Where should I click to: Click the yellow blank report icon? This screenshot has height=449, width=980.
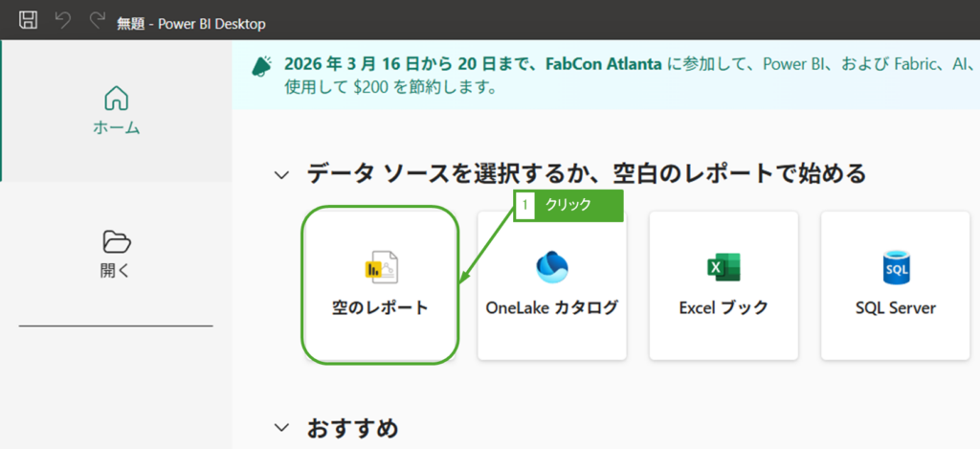(381, 267)
